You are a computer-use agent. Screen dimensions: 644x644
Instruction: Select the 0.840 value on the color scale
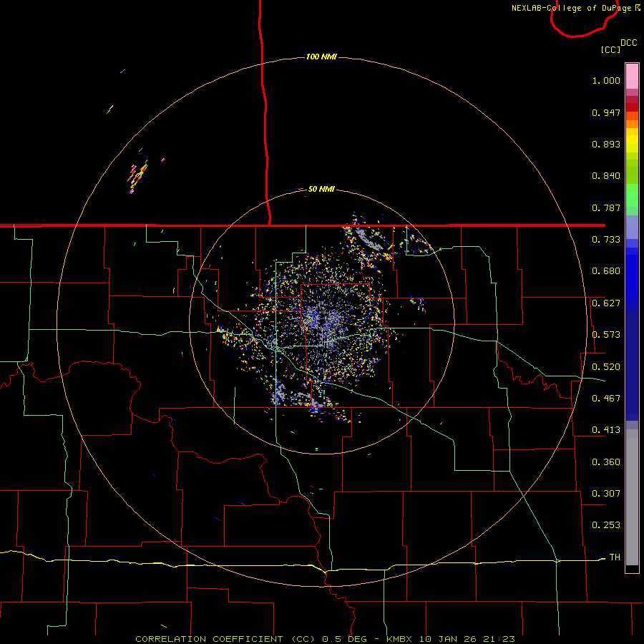coord(606,176)
